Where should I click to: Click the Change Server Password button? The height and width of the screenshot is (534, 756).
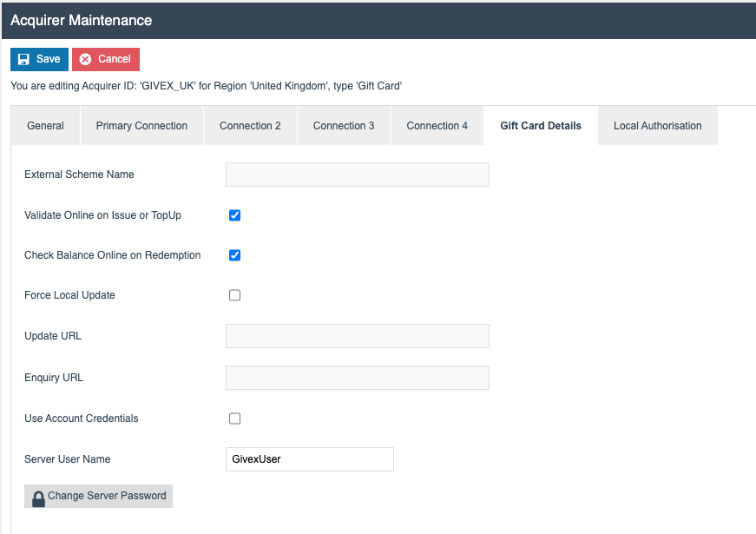point(98,496)
